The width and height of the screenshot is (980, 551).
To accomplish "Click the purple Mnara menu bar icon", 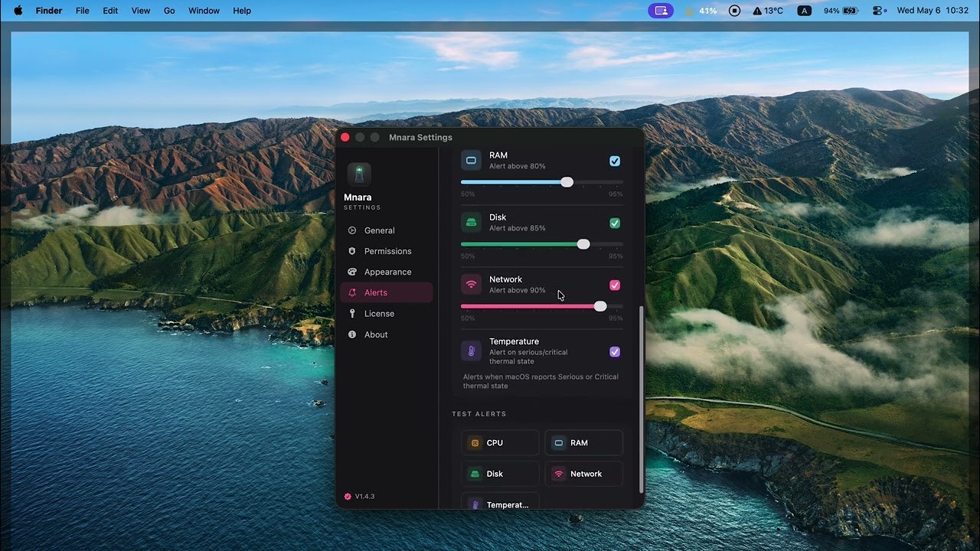I will [x=661, y=11].
